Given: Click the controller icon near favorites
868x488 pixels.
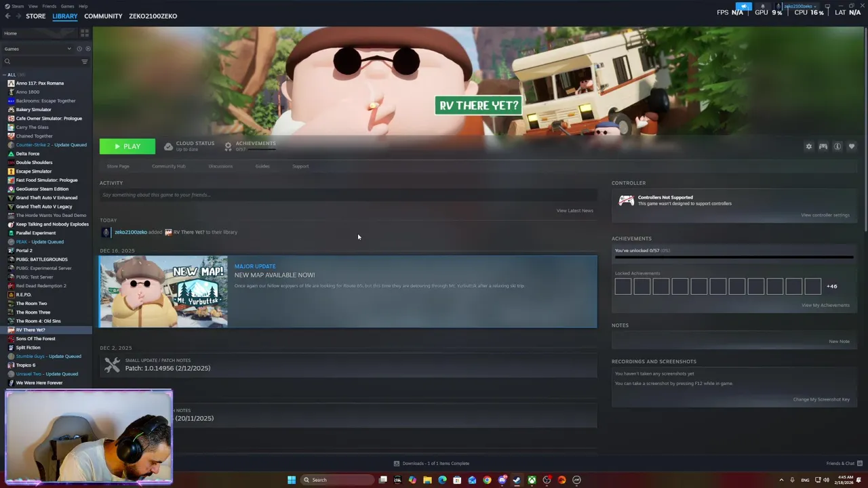Looking at the screenshot, I should point(823,146).
